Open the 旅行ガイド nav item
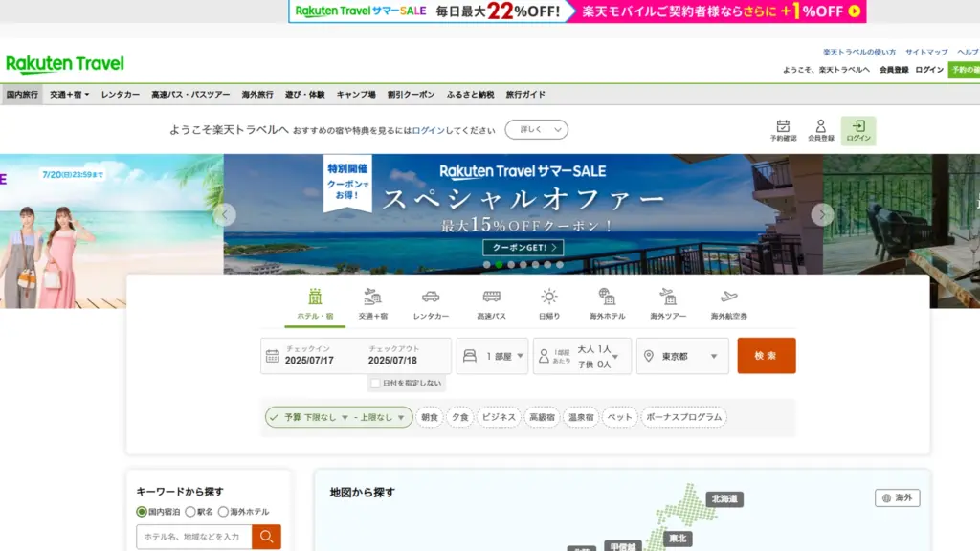 coord(525,95)
